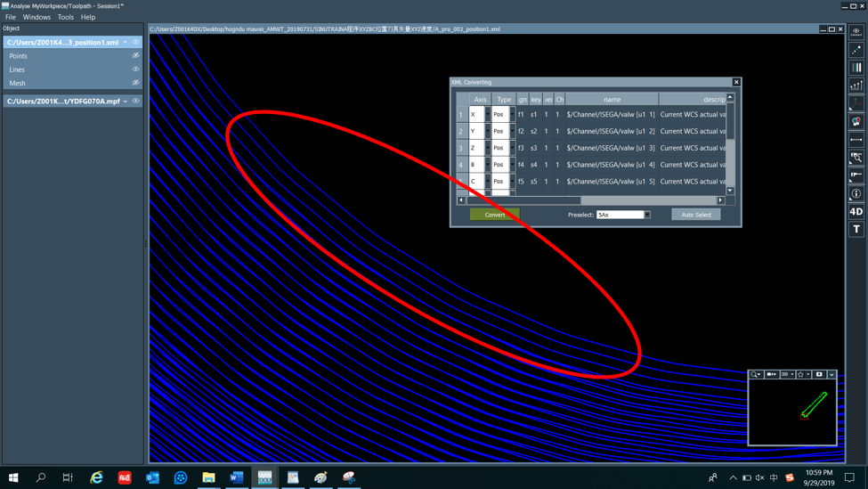
Task: Open Task View from taskbar
Action: pyautogui.click(x=68, y=477)
